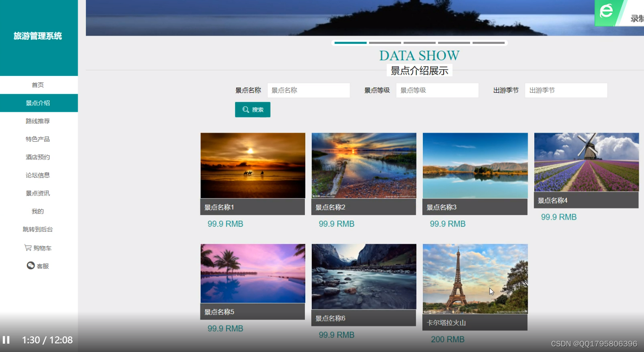Click the 99.9 RMB price under 景点名称4
Viewport: 644px width, 352px height.
pyautogui.click(x=559, y=217)
